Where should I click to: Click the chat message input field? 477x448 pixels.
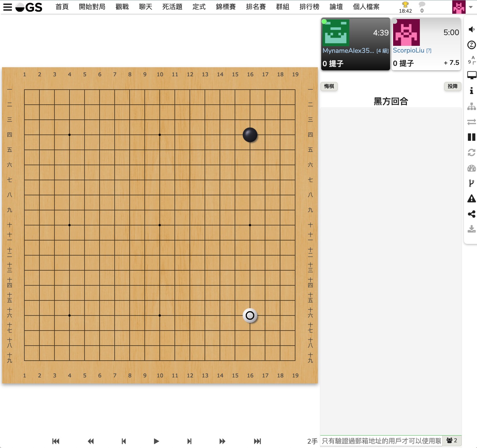381,441
